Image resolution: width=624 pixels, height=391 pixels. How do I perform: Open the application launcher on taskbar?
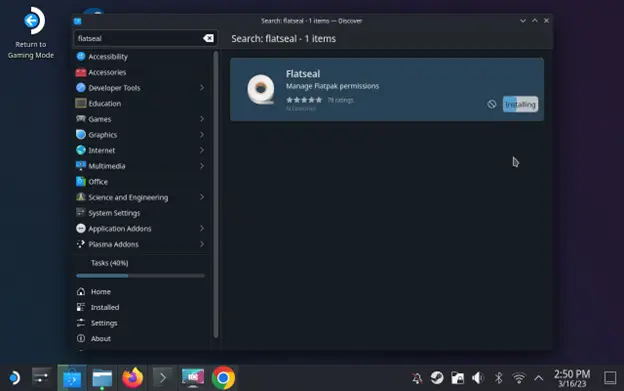[x=14, y=377]
